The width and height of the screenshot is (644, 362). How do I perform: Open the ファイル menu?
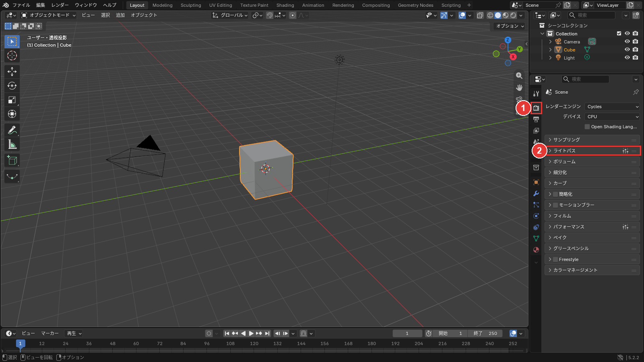[21, 5]
